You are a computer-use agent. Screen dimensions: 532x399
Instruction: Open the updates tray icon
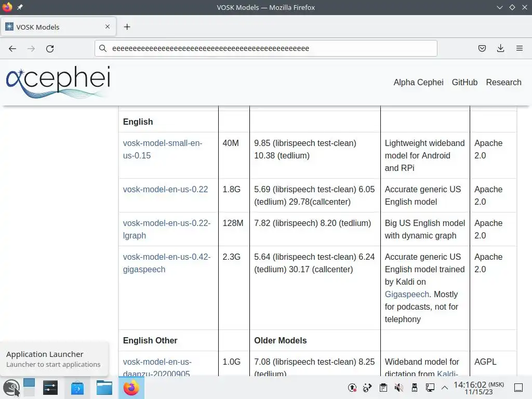point(352,388)
